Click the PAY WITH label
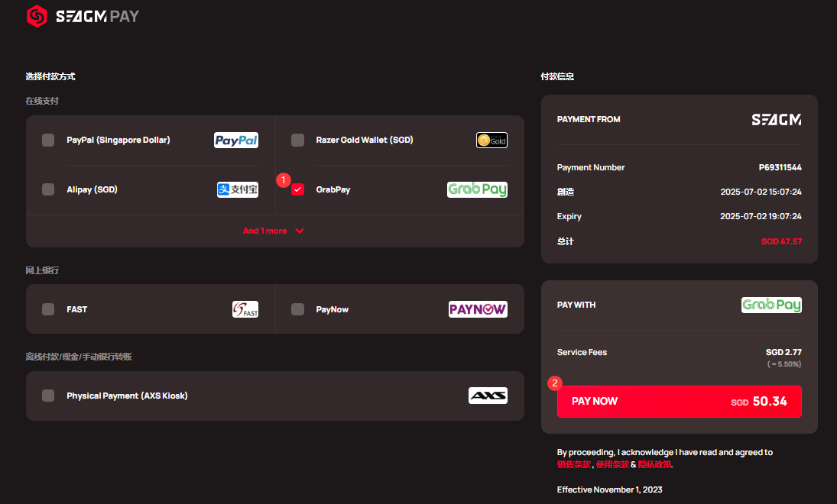The height and width of the screenshot is (504, 837). pos(576,305)
